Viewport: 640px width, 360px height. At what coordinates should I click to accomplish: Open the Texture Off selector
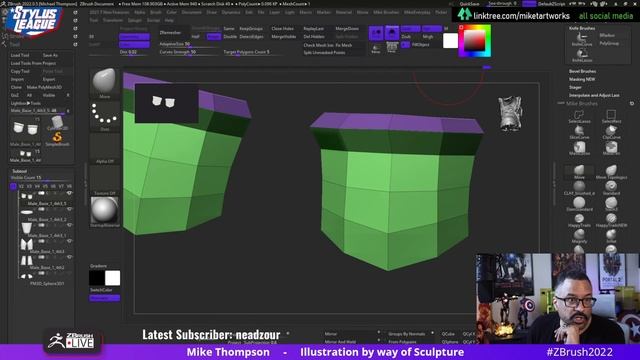pyautogui.click(x=104, y=180)
